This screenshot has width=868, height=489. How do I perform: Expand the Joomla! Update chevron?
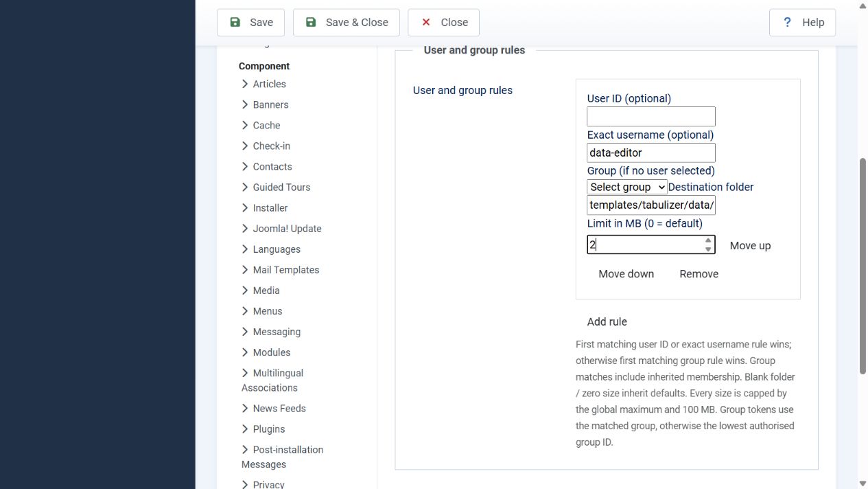(245, 228)
